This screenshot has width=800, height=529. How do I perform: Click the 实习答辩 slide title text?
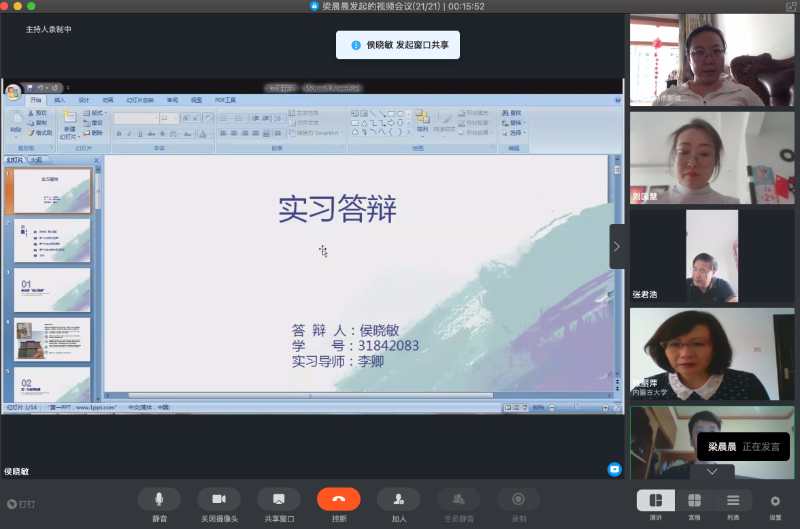tap(337, 208)
